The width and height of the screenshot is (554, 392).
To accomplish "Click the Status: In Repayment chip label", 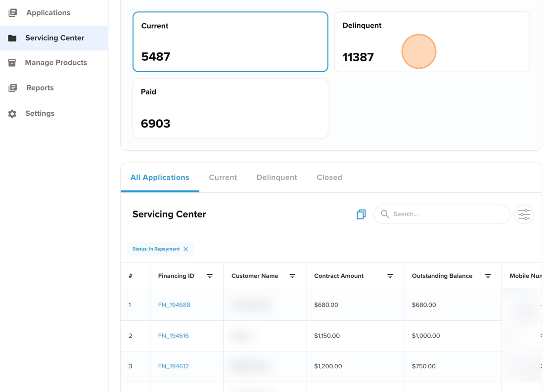I will click(x=156, y=249).
